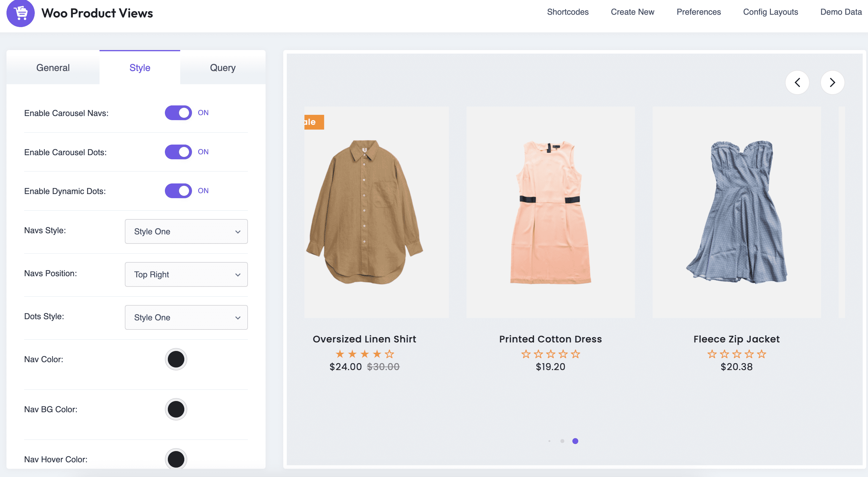
Task: Open the Dots Style dropdown
Action: pos(186,317)
